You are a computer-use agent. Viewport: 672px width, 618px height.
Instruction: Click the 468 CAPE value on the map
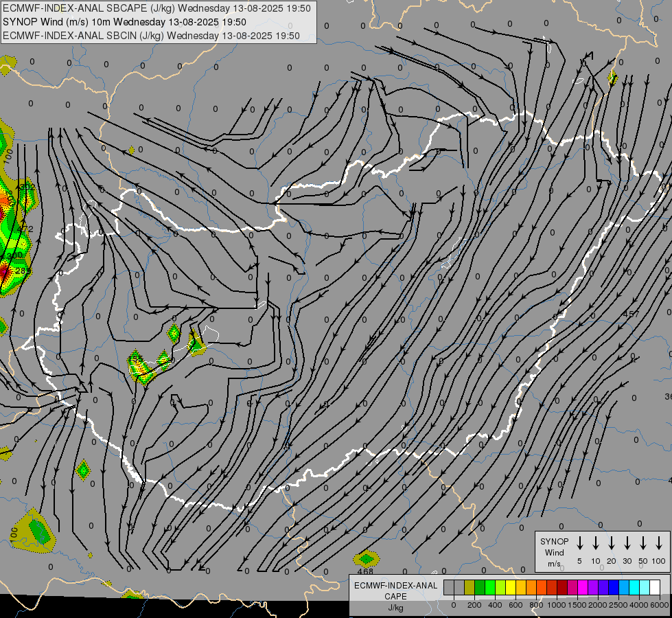click(365, 571)
